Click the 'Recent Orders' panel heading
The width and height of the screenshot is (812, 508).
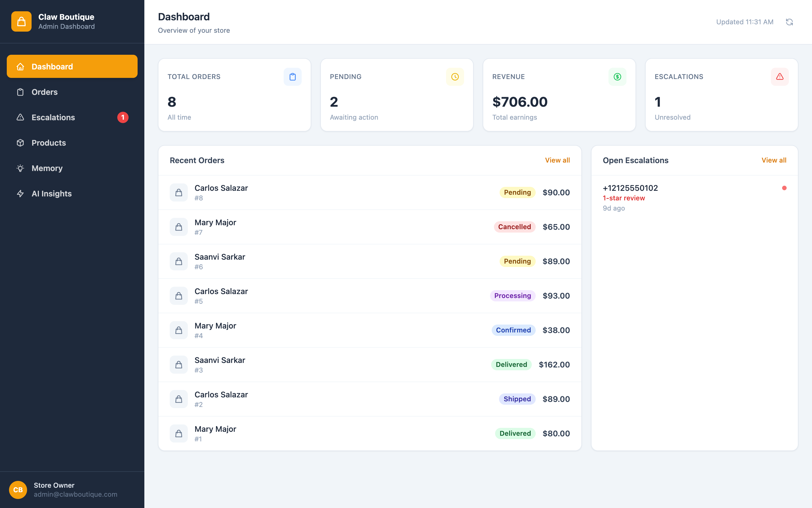[x=197, y=160]
